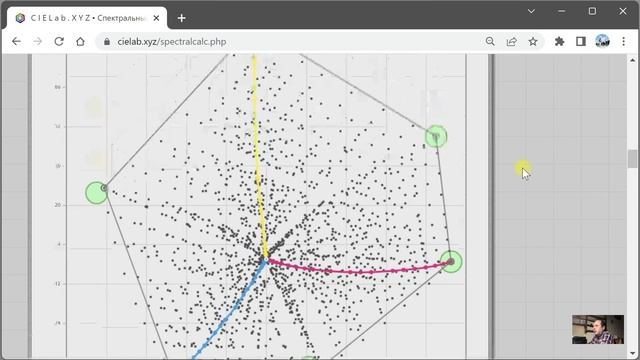View site security lock info

point(107,42)
